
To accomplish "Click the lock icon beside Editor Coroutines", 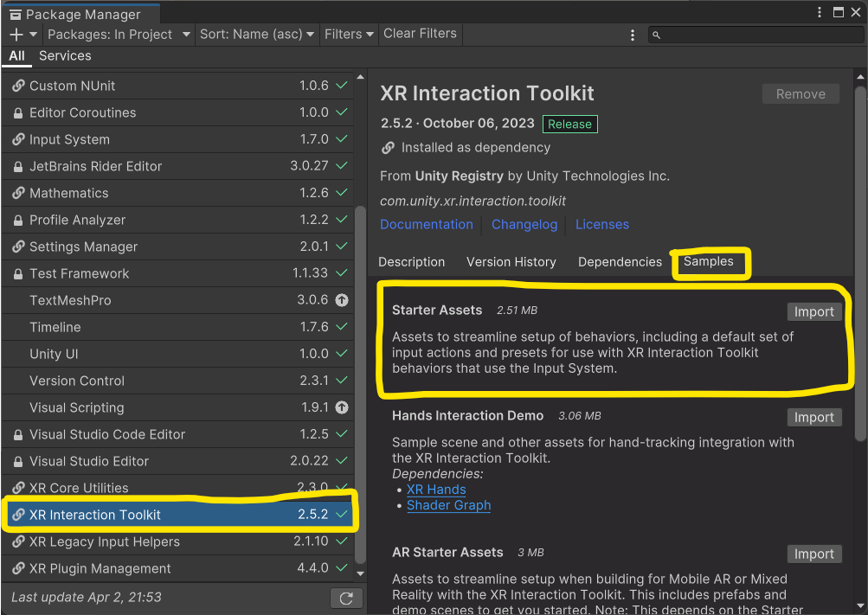I will [x=18, y=112].
